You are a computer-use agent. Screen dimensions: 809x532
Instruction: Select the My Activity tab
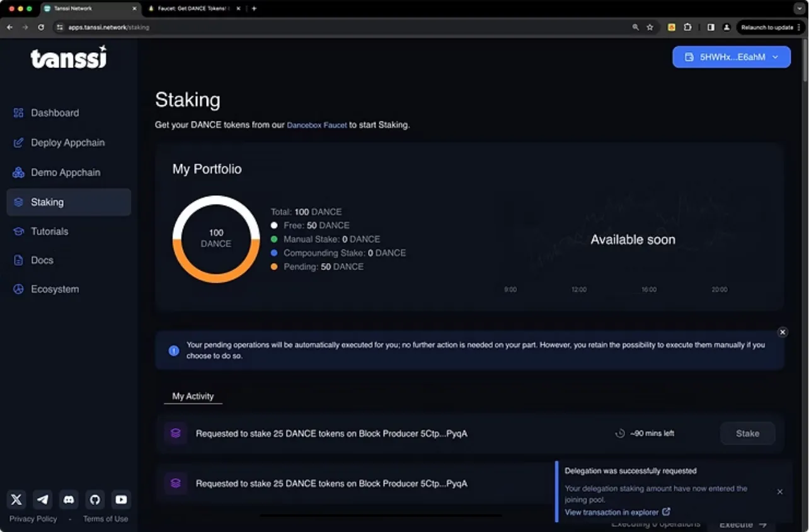click(192, 396)
